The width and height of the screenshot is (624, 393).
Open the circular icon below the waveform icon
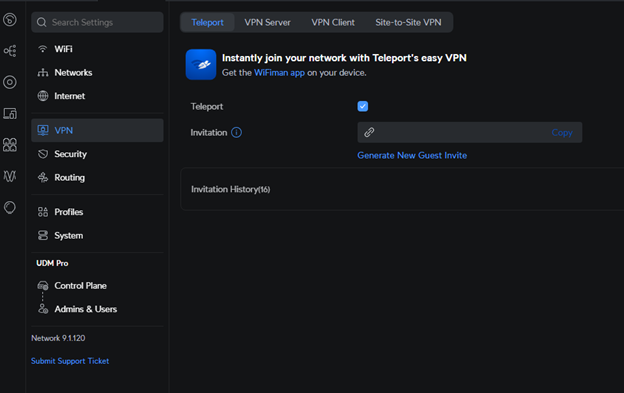[10, 207]
